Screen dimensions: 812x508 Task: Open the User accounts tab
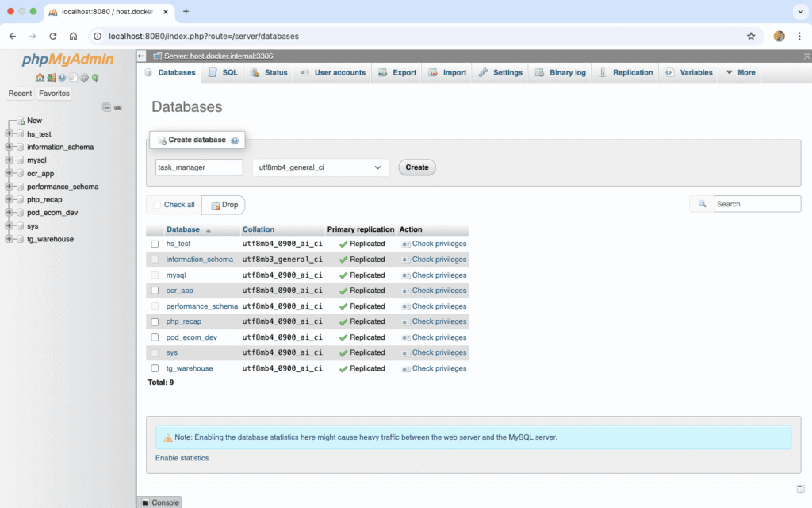point(333,72)
